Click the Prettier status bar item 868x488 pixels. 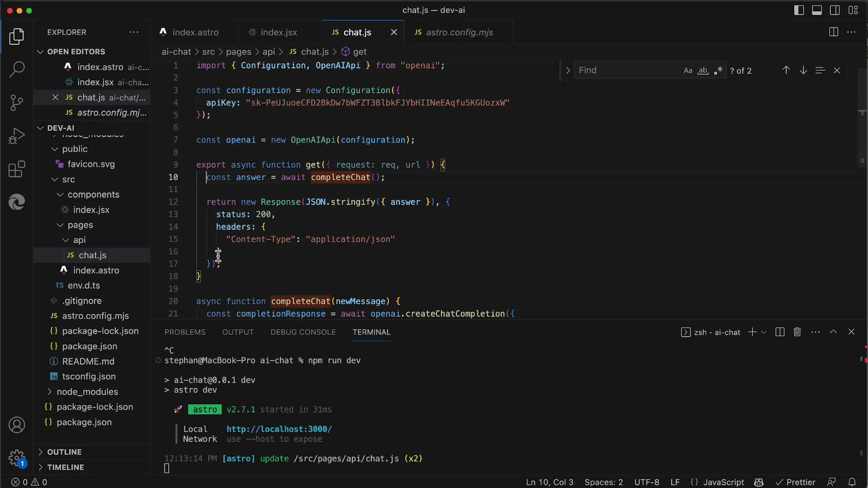click(x=795, y=482)
